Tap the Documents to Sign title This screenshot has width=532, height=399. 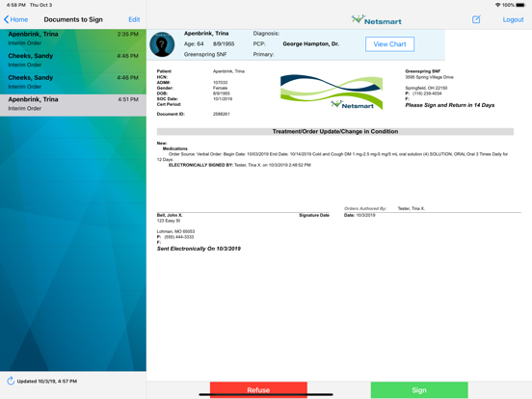coord(73,19)
